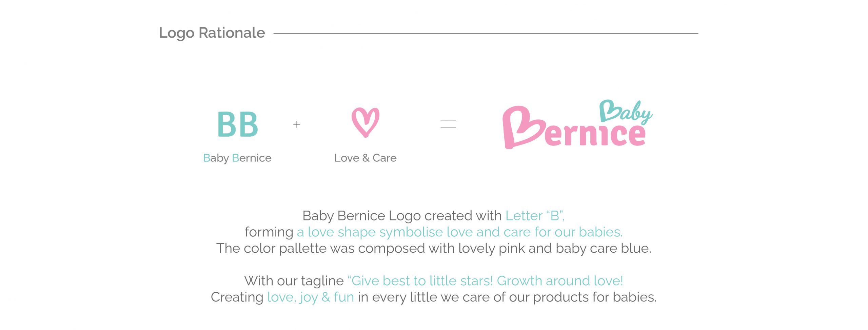Viewport: 868px width, 330px height.
Task: Click the teal text Letter "B"
Action: click(535, 216)
